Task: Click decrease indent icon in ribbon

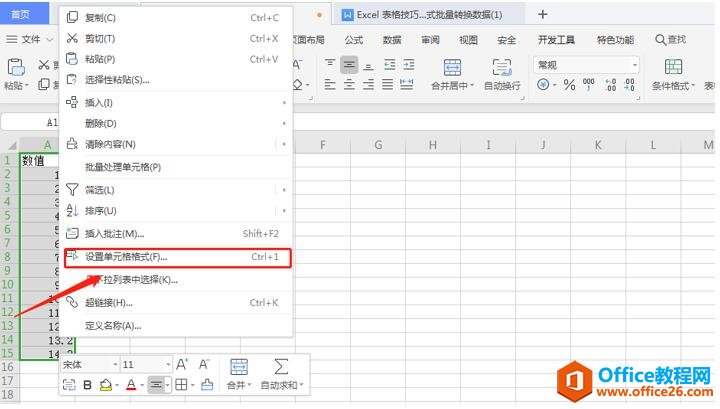Action: pyautogui.click(x=389, y=65)
